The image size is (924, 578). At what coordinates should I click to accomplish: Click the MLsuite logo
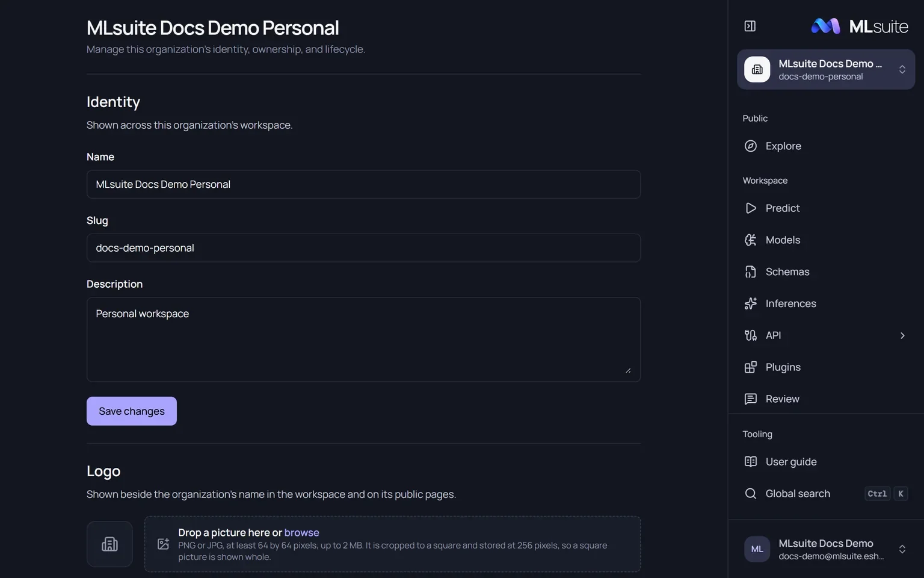tap(860, 26)
